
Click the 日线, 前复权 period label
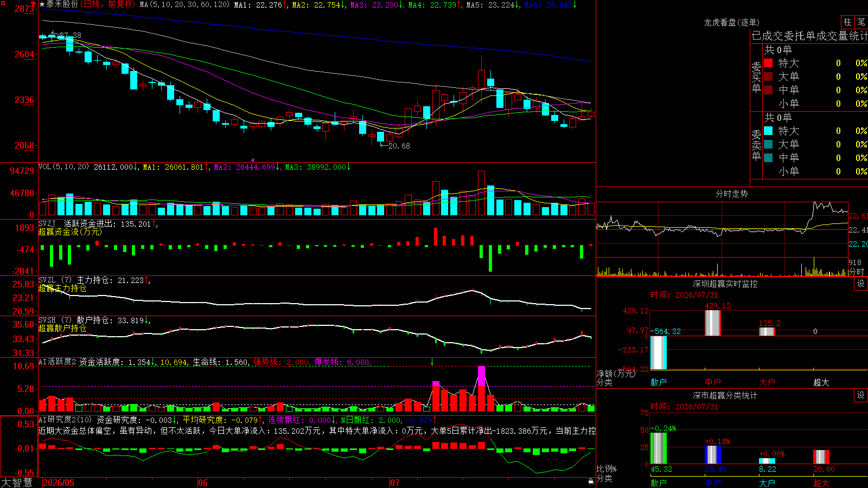[108, 4]
